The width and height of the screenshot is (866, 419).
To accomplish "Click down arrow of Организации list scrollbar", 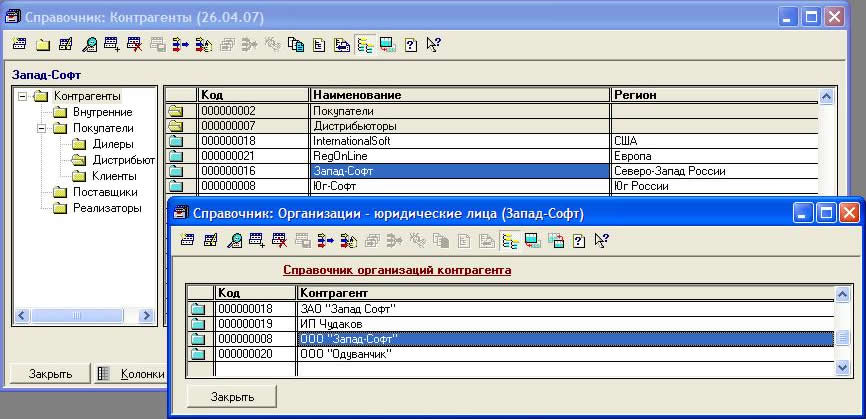I will pos(842,367).
